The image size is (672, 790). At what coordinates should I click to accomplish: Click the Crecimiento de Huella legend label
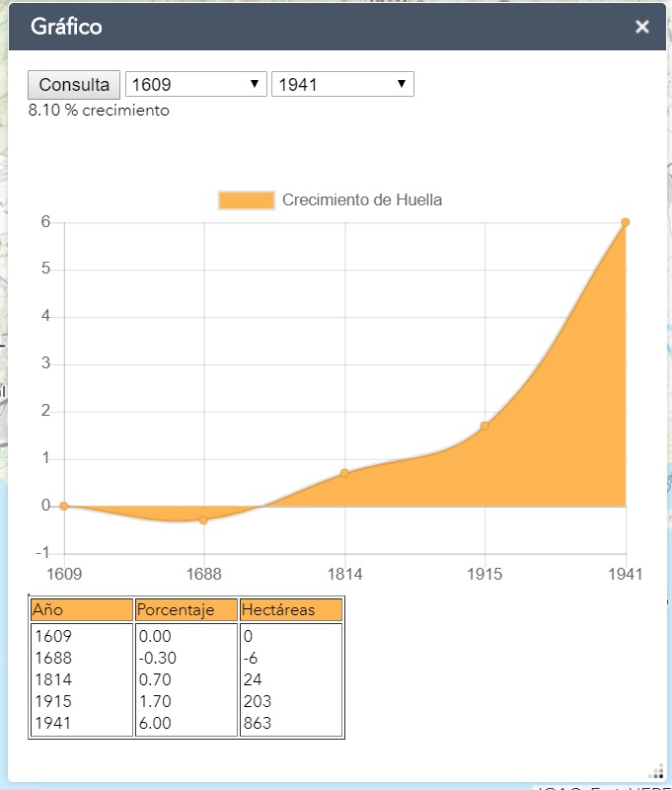(362, 200)
